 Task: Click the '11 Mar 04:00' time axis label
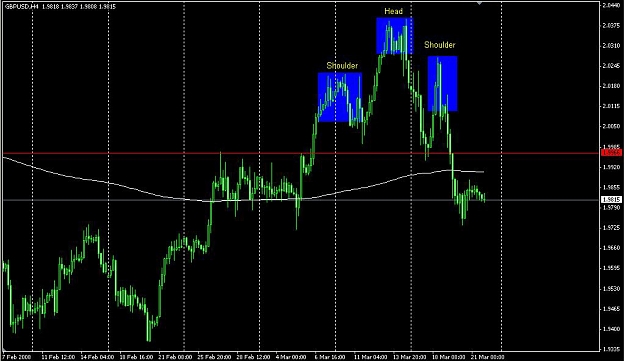tap(370, 357)
